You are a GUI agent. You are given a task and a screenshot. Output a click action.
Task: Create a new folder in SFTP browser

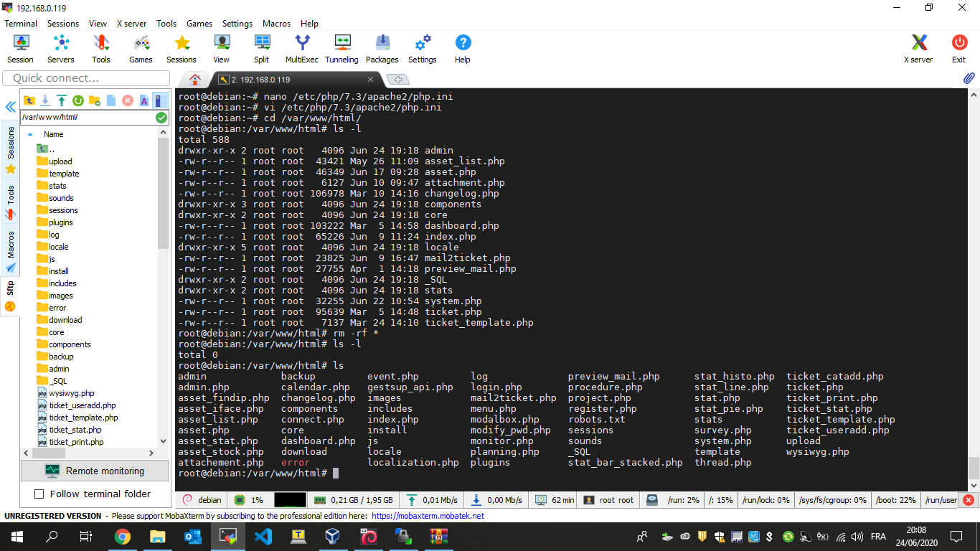pyautogui.click(x=95, y=100)
